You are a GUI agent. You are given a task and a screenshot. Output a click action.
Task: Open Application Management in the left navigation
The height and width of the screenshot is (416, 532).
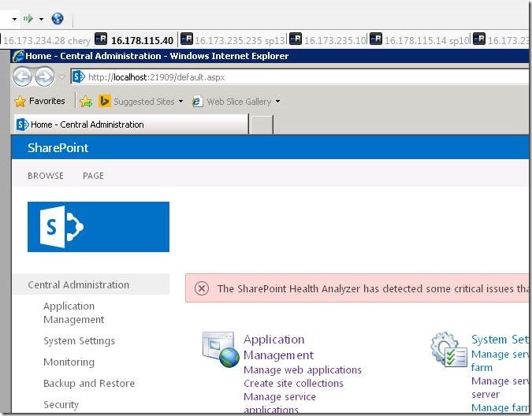pos(73,313)
